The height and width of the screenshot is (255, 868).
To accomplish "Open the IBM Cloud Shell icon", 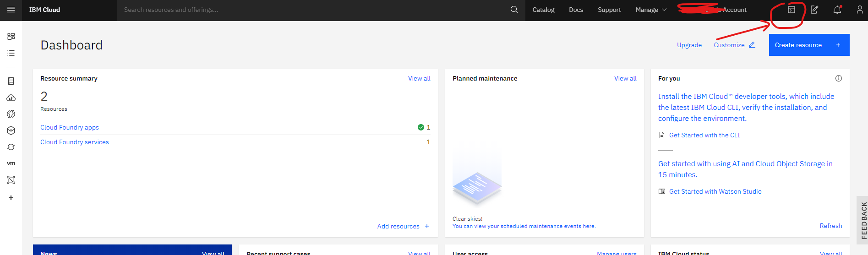I will pyautogui.click(x=791, y=10).
